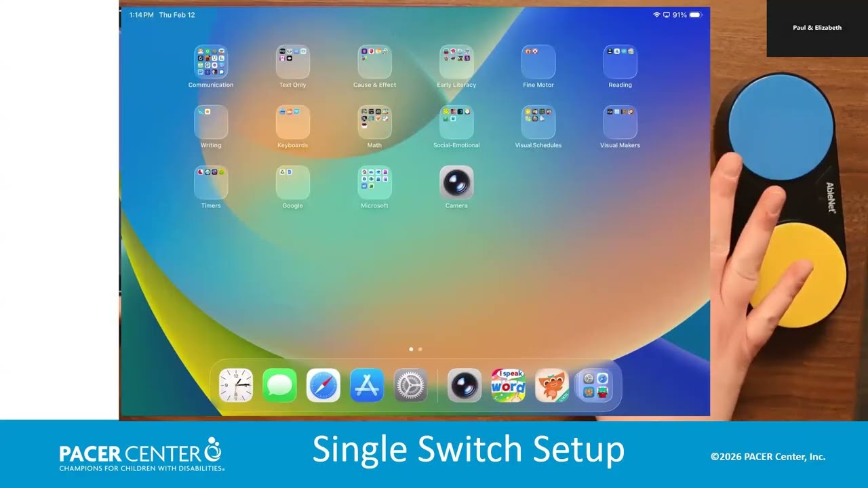Screen dimensions: 868x488
Task: Tap the 1:14 PM time in status bar
Action: 141,15
